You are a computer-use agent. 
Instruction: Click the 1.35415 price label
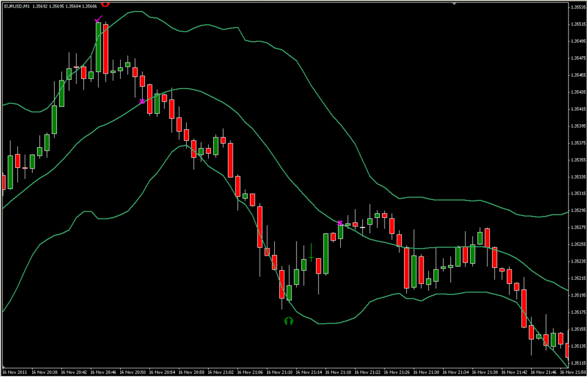pyautogui.click(x=578, y=109)
